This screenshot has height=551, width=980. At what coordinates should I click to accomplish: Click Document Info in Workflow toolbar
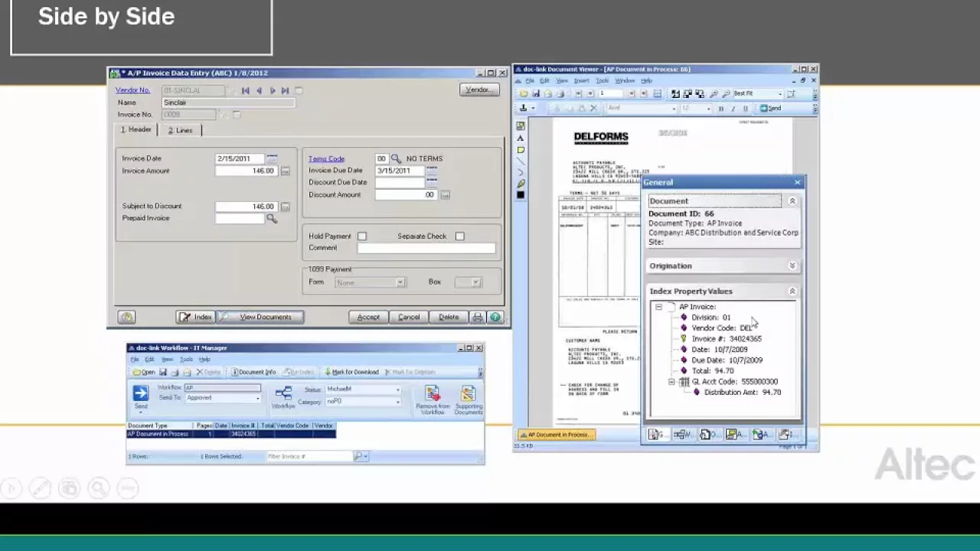click(253, 372)
